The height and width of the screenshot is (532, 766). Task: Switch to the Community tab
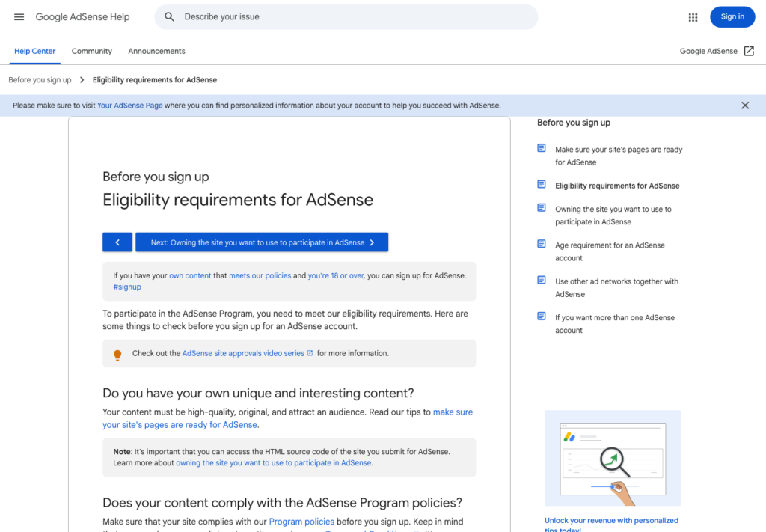click(92, 52)
